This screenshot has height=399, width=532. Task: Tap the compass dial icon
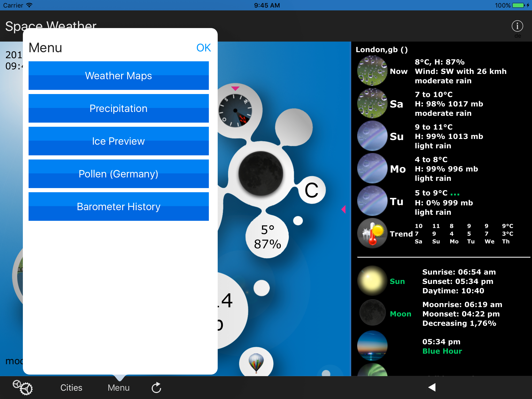[235, 111]
